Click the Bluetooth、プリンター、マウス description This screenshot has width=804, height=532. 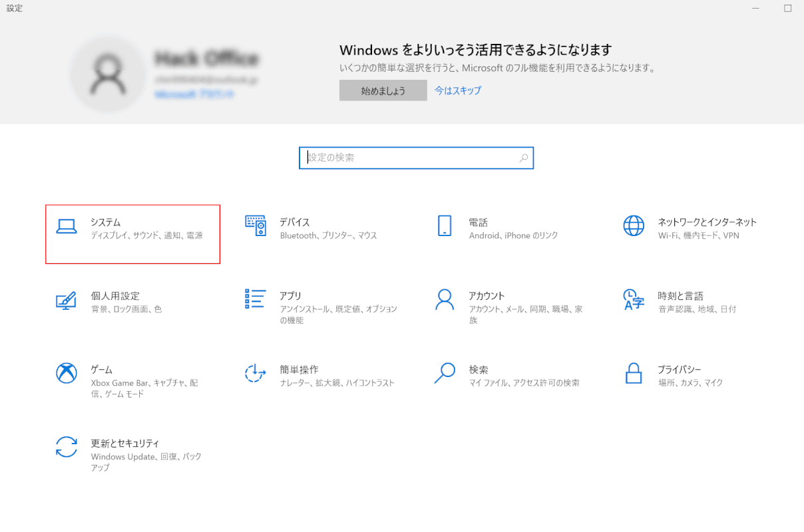(329, 235)
